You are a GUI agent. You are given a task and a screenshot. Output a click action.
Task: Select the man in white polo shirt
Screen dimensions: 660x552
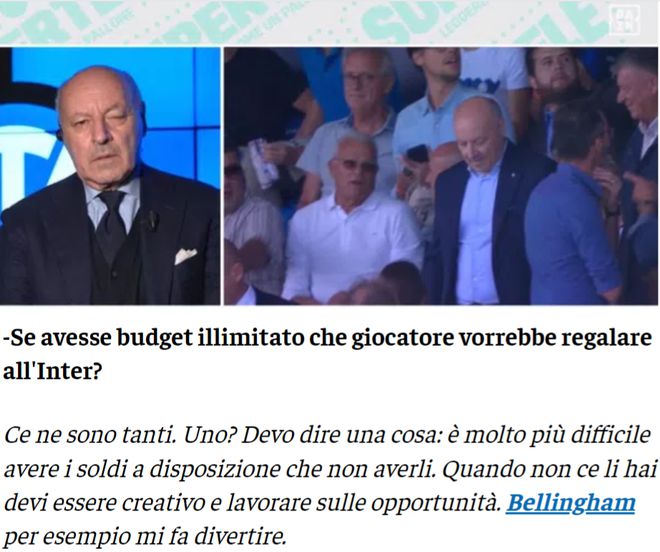(x=351, y=219)
